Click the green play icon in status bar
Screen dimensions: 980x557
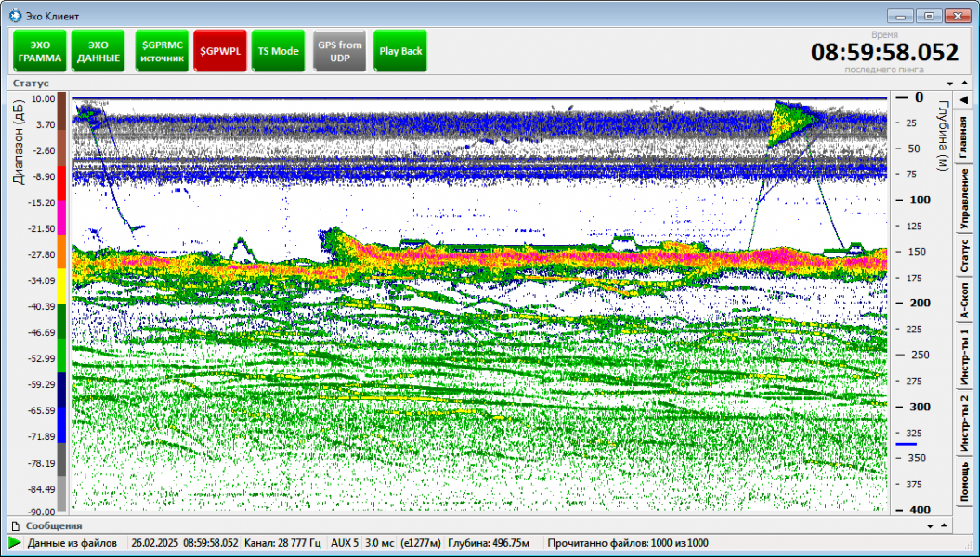point(15,543)
